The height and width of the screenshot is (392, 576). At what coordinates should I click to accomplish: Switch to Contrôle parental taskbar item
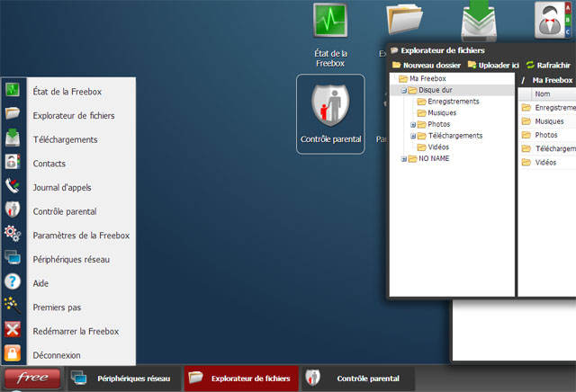click(x=358, y=379)
